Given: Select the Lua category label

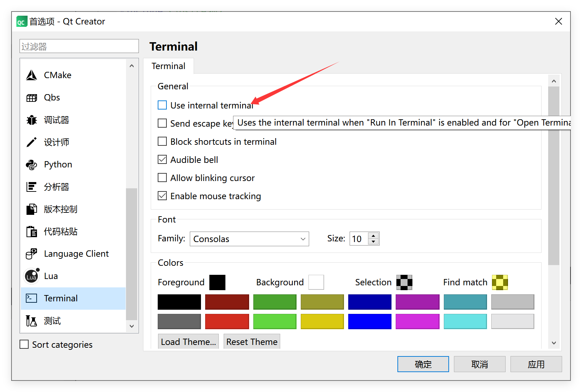Looking at the screenshot, I should 51,276.
